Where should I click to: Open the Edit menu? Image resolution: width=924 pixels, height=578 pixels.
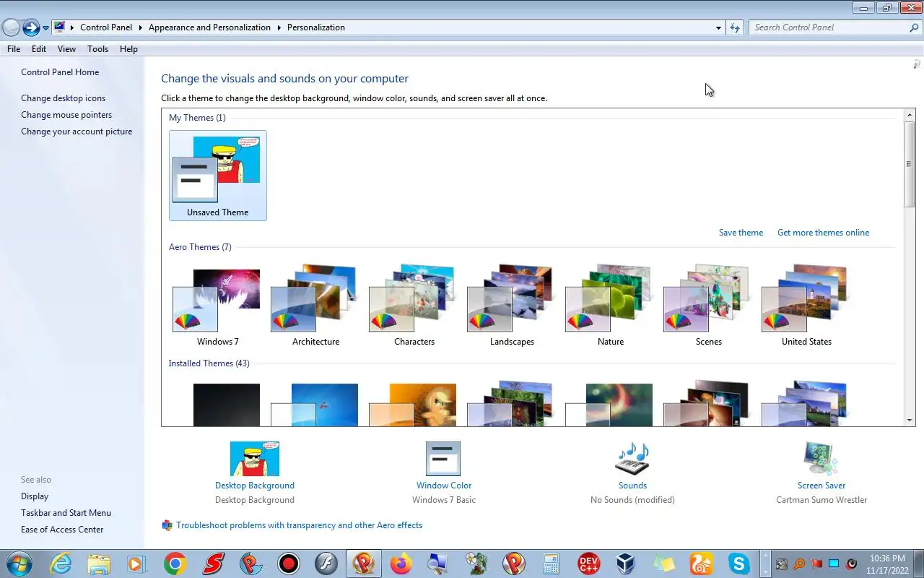39,49
